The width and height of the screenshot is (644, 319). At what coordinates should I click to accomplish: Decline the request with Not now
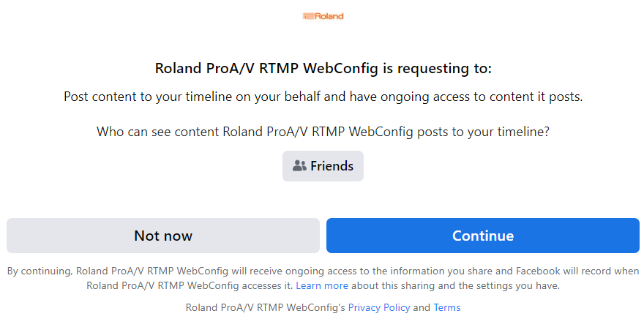(x=163, y=236)
